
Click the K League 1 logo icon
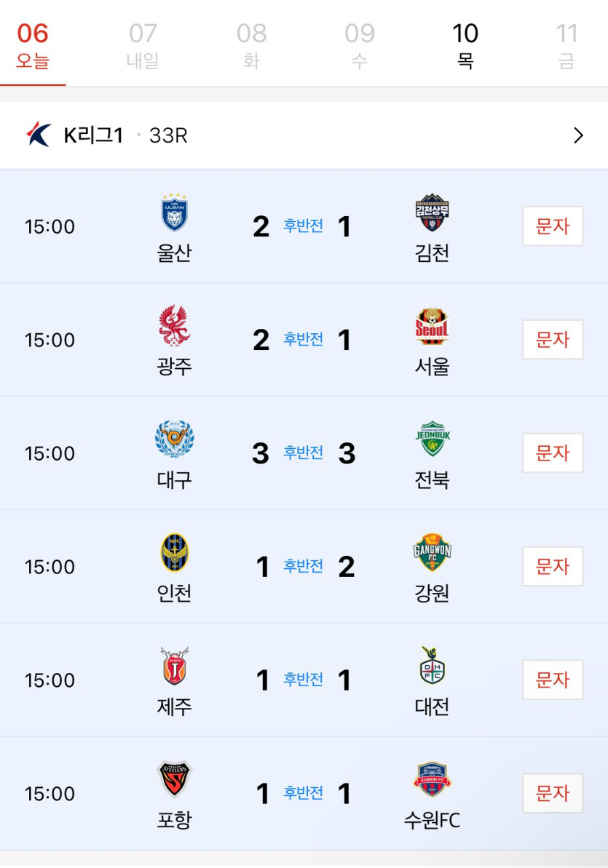pos(39,135)
